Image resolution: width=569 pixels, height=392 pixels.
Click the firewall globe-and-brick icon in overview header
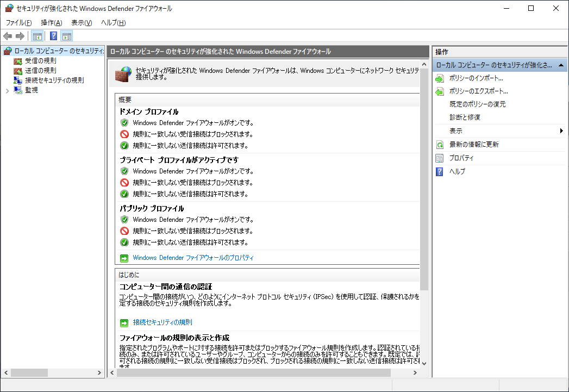tap(123, 74)
